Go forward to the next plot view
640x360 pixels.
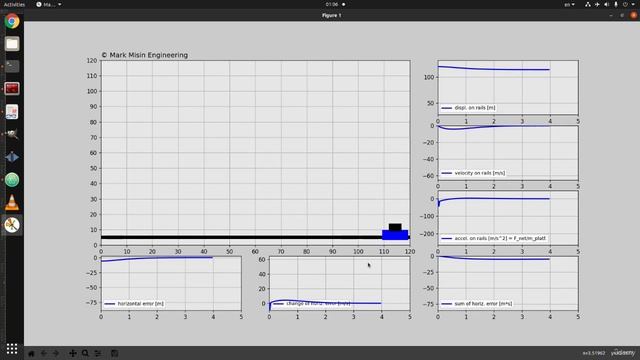tap(56, 353)
